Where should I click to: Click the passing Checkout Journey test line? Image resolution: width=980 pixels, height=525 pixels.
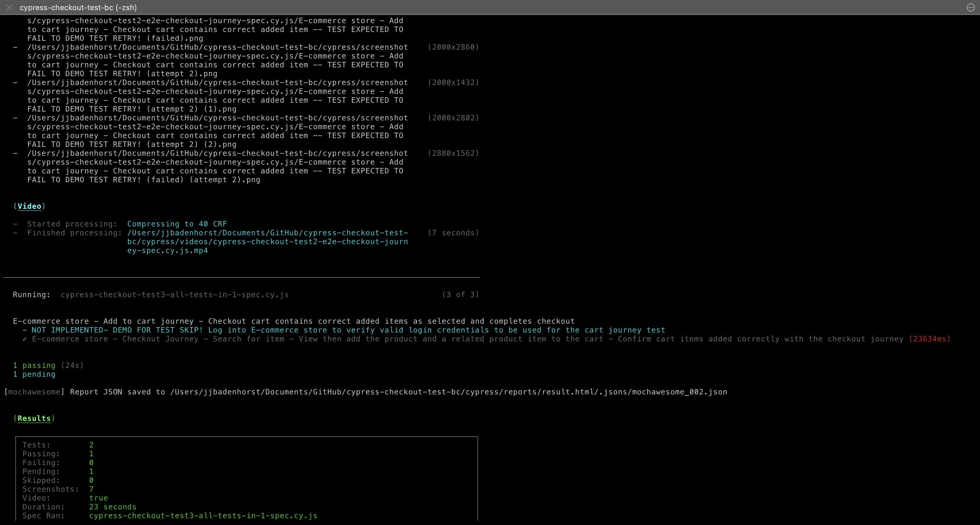tap(487, 339)
